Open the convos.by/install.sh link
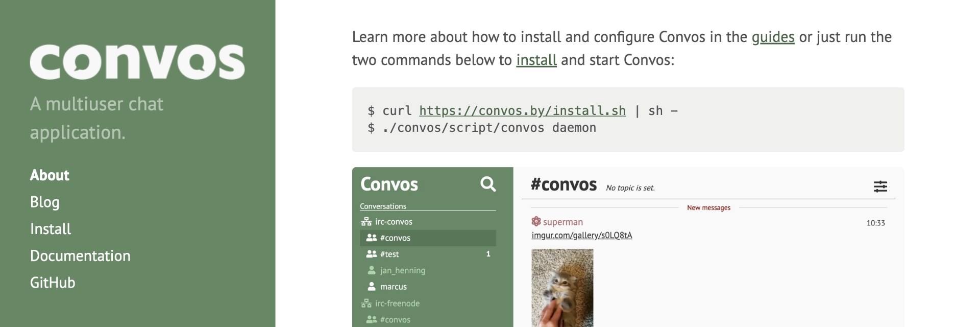Screen dimensions: 980x327 pyautogui.click(x=522, y=111)
